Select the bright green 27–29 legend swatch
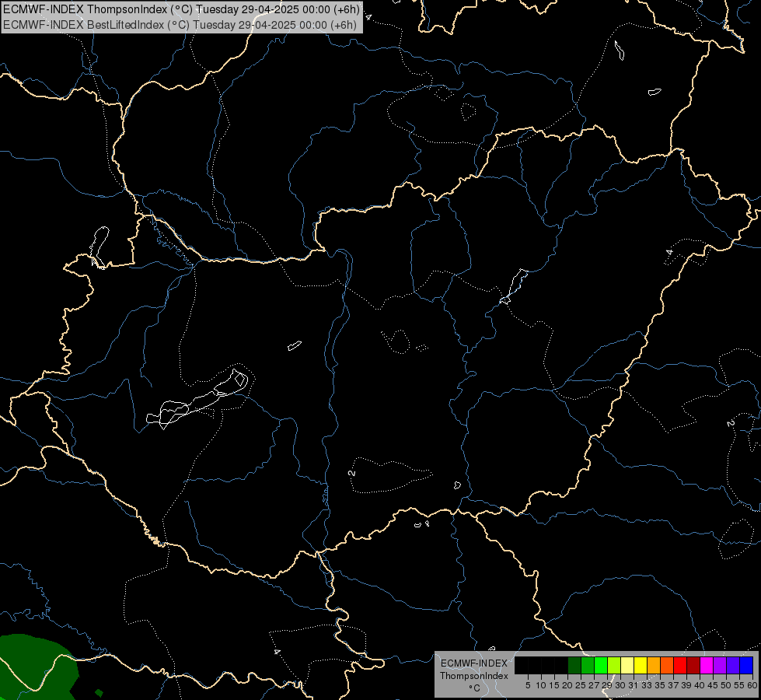 click(x=601, y=666)
